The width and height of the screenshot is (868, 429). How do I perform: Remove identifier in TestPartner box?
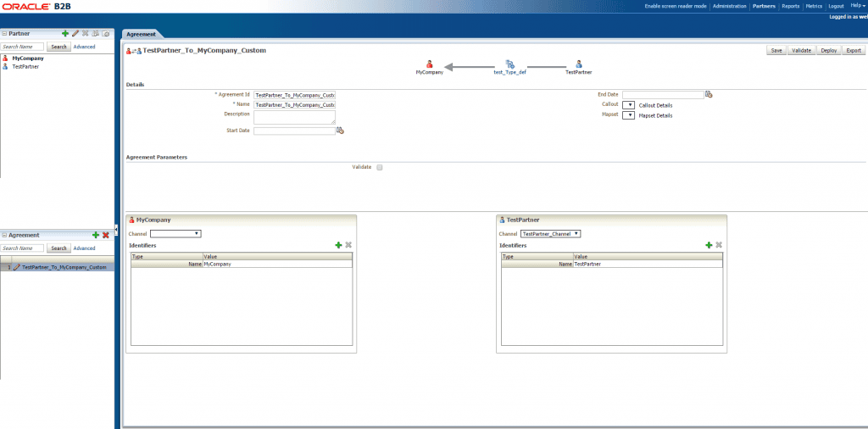click(719, 245)
